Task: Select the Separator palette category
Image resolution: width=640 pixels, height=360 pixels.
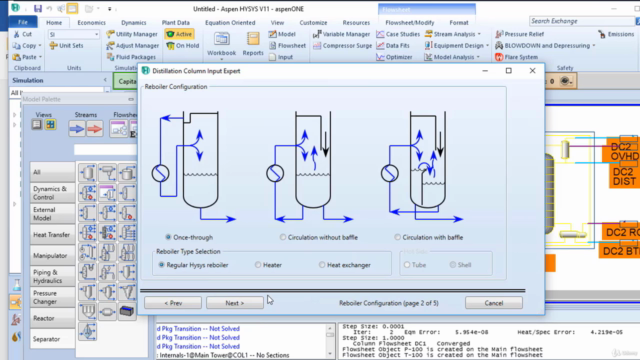Action: 52,339
